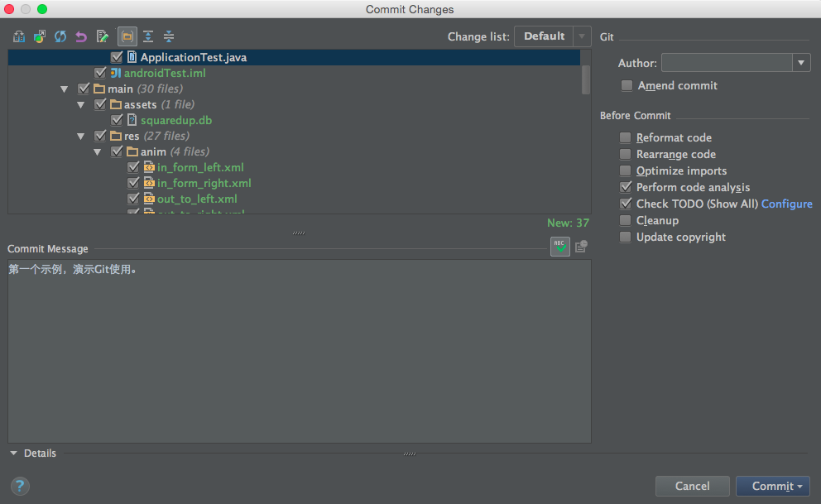The height and width of the screenshot is (504, 821).
Task: Toggle the Group by Directory icon
Action: click(127, 36)
